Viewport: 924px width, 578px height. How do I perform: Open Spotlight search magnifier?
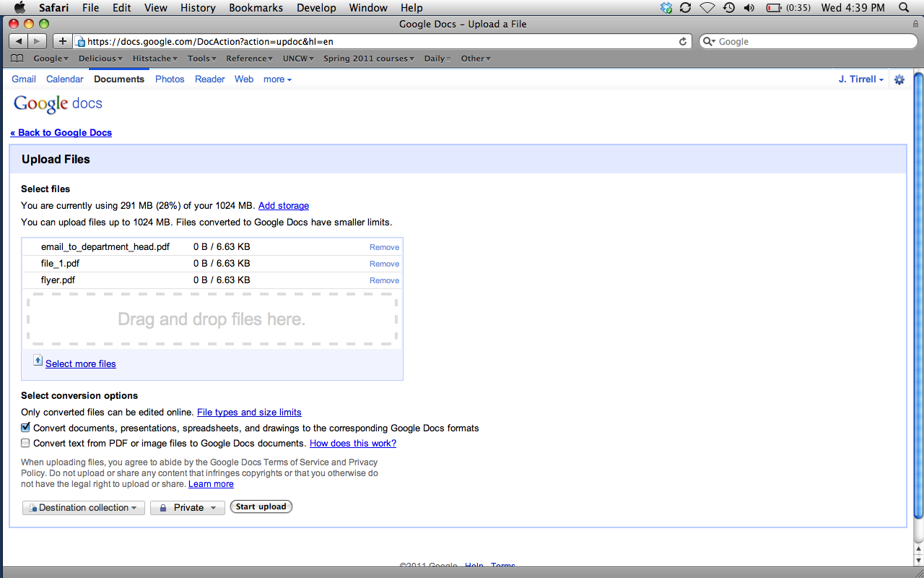click(904, 8)
